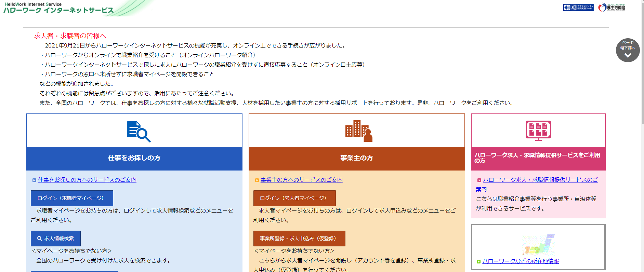Click the document search magnifier icon
This screenshot has width=644, height=272.
[139, 132]
